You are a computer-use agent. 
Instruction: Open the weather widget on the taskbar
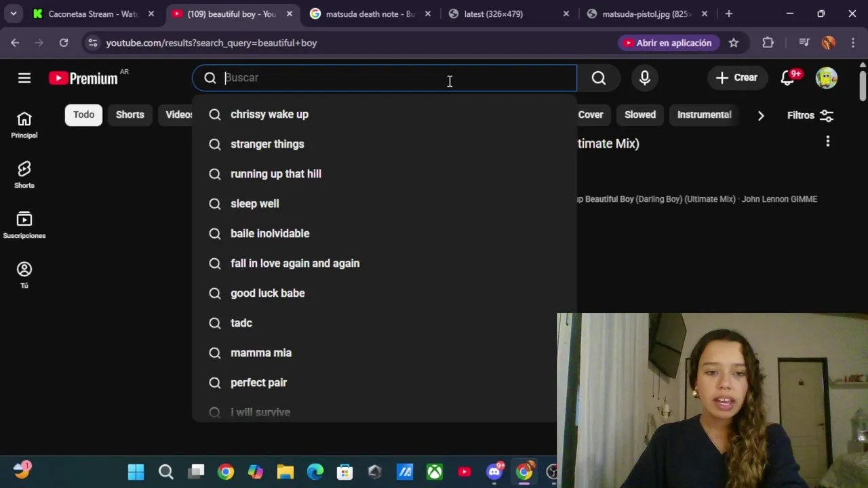click(22, 470)
